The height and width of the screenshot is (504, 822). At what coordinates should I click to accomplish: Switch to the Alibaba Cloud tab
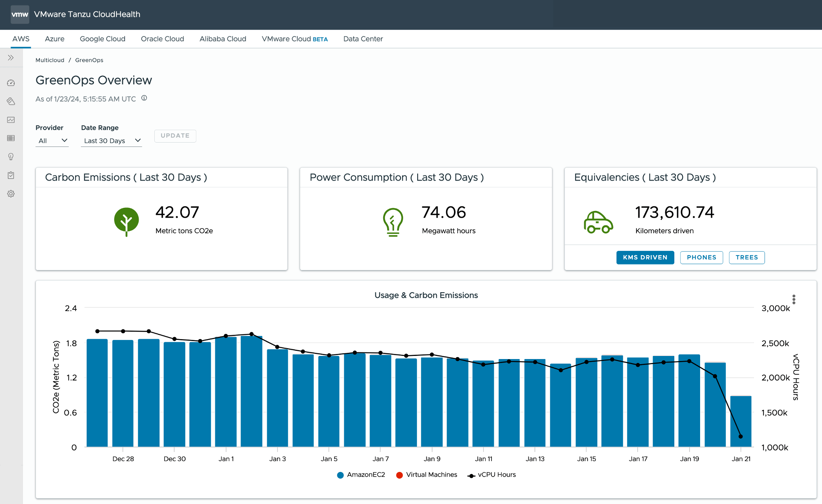(x=223, y=39)
